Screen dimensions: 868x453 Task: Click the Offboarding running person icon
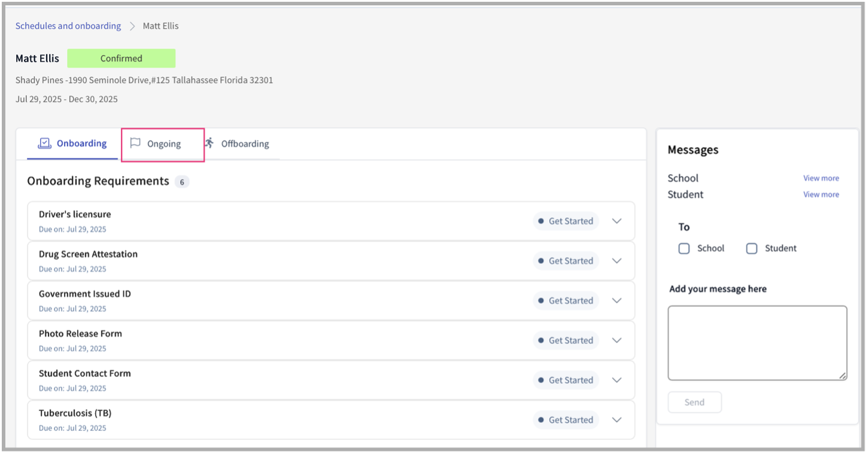[x=209, y=143]
